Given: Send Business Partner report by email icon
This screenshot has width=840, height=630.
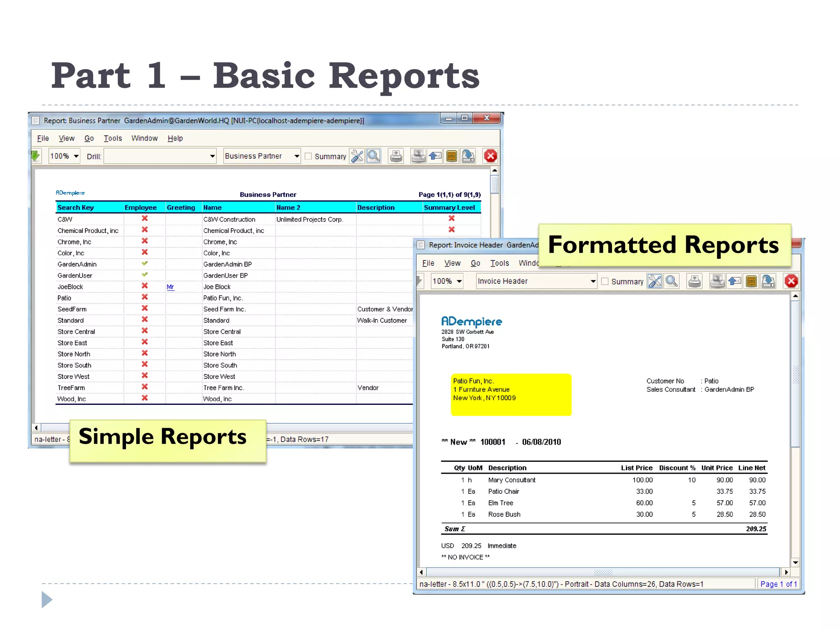Looking at the screenshot, I should (435, 156).
